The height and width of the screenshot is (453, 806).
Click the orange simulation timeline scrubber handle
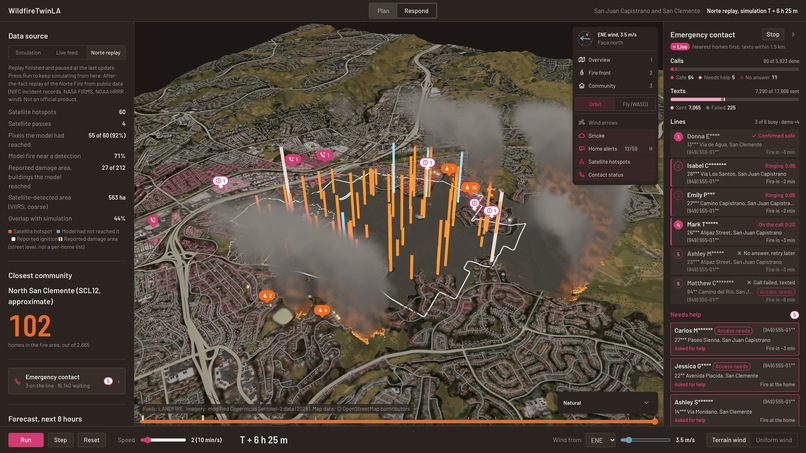click(x=655, y=421)
